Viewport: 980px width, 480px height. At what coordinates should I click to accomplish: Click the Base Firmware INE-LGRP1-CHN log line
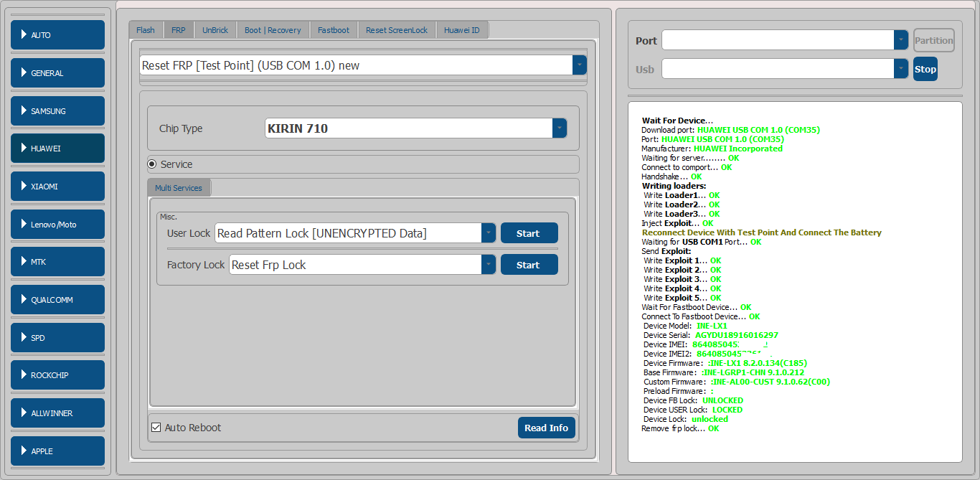pos(724,372)
